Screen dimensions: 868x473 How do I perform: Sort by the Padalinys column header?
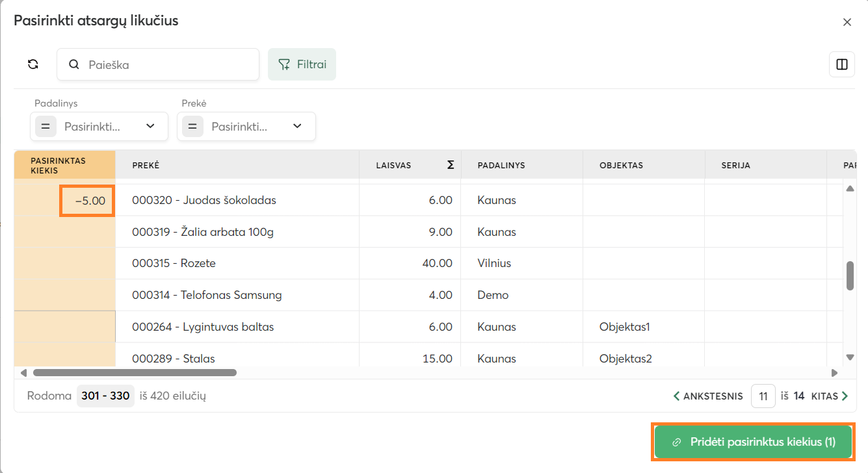501,165
